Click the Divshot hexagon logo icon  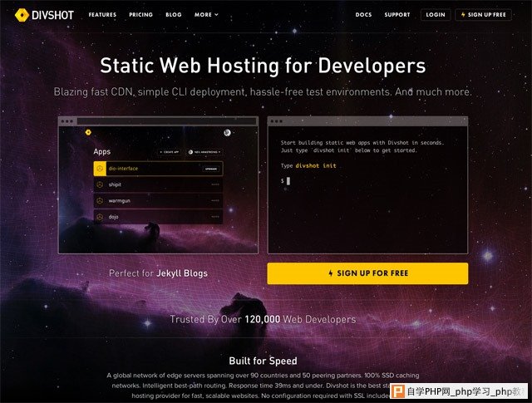22,15
